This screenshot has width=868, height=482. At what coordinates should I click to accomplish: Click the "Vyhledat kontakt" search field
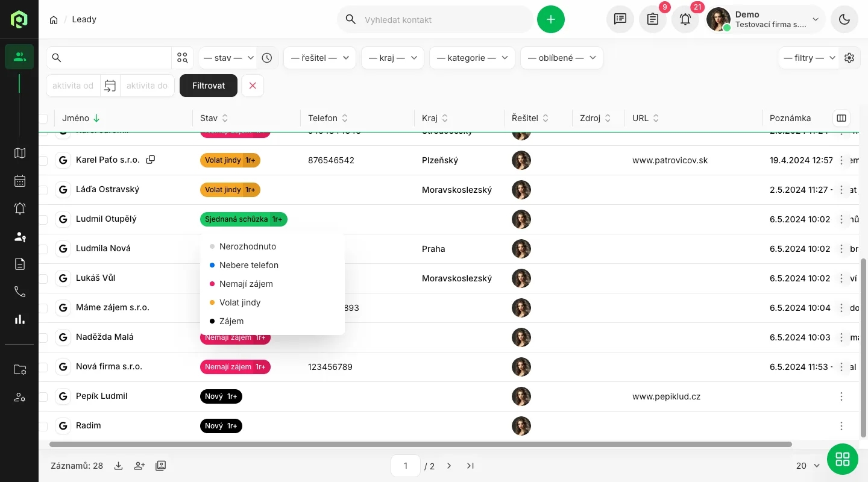[443, 19]
